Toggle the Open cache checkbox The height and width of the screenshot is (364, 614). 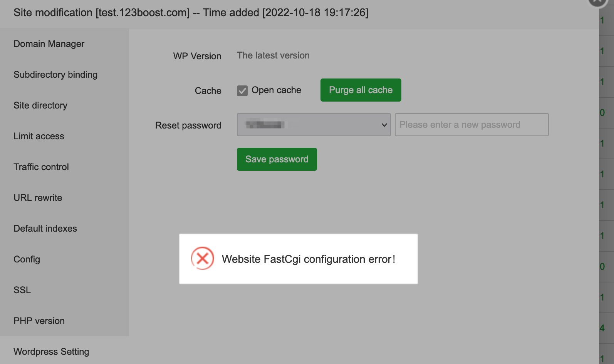(x=242, y=90)
